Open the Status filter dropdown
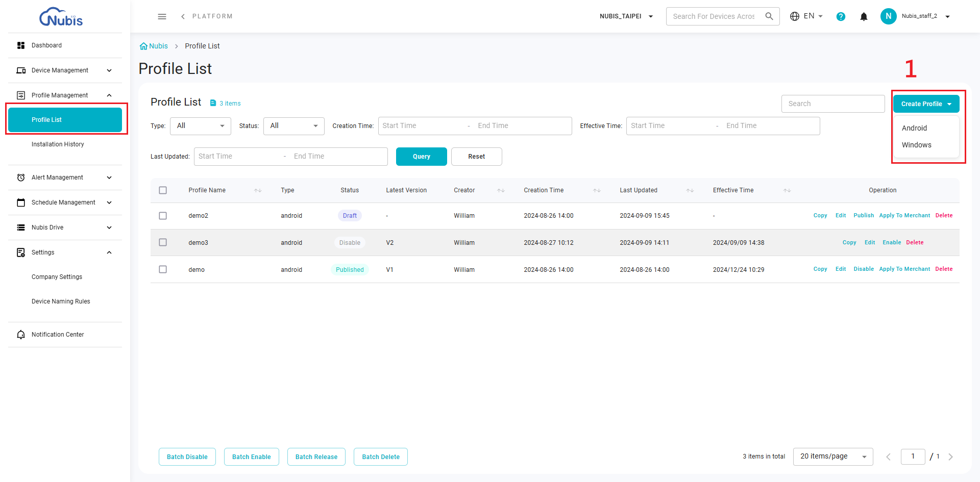The image size is (980, 482). coord(294,126)
